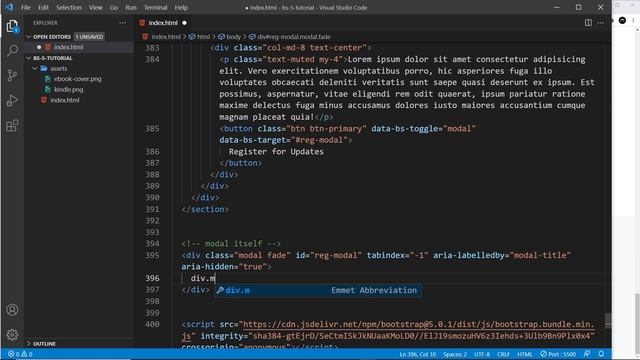Open the Accounts icon in activity bar

[12, 310]
